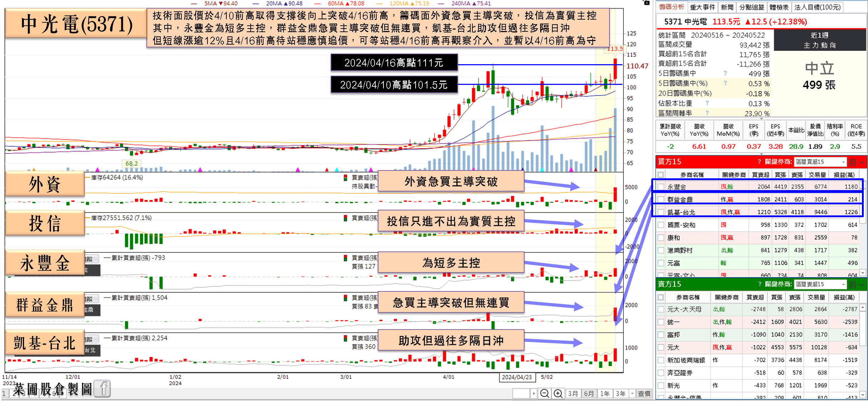Click the 20MA 90.48 moving average label
This screenshot has height=408, width=868.
pos(284,4)
